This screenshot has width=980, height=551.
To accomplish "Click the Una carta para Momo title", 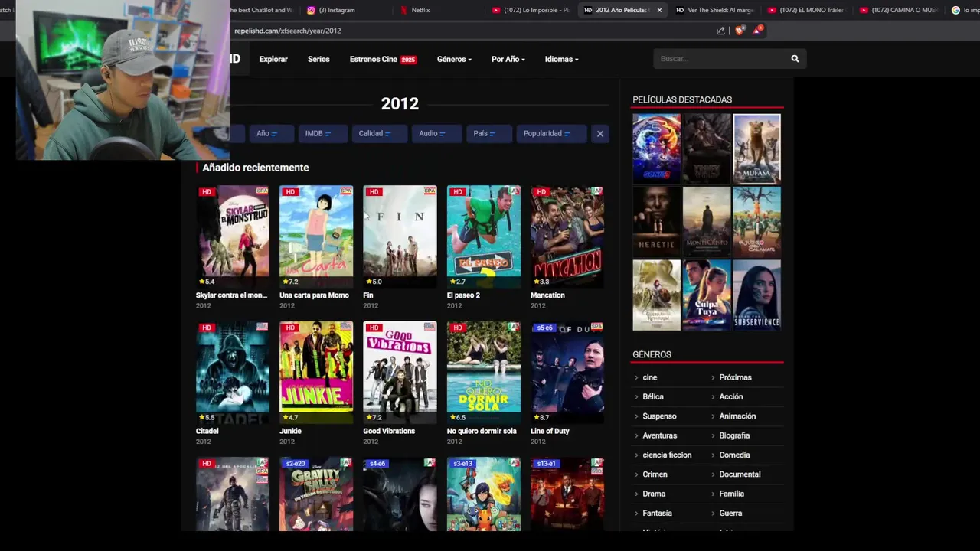I will pyautogui.click(x=314, y=295).
